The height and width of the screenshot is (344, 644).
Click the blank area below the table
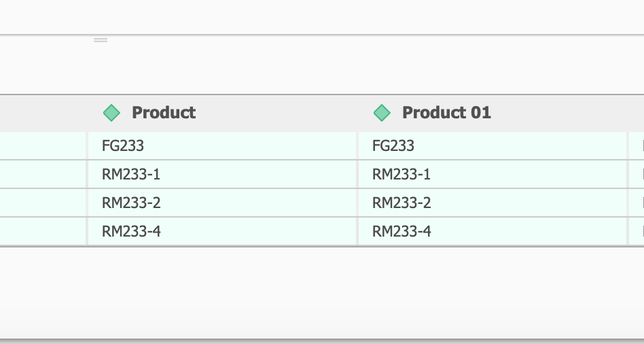[322, 292]
